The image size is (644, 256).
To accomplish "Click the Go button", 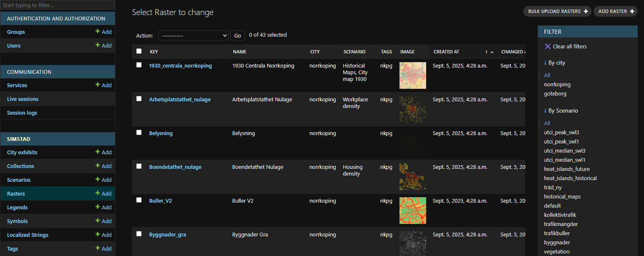I will pos(237,35).
